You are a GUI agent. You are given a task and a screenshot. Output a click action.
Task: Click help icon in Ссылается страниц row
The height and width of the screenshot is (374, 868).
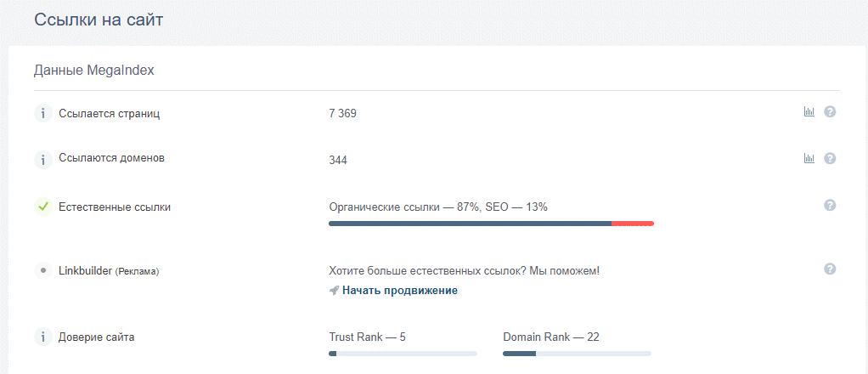(829, 112)
